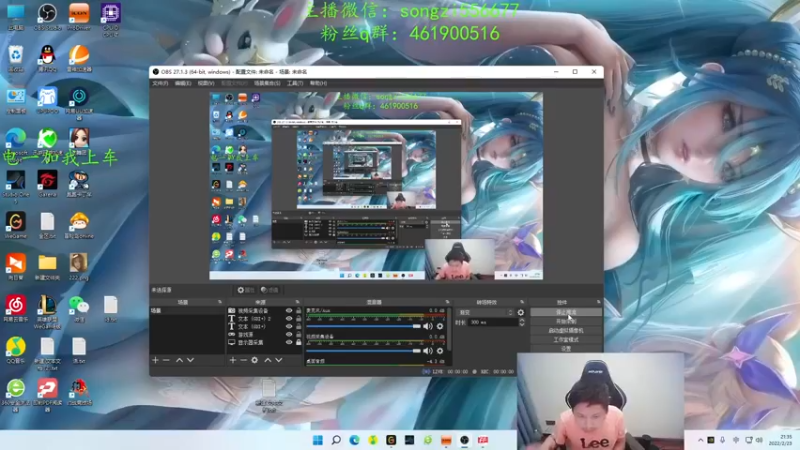Open NetEase Cloud Music desktop icon
The height and width of the screenshot is (450, 800).
click(x=15, y=309)
